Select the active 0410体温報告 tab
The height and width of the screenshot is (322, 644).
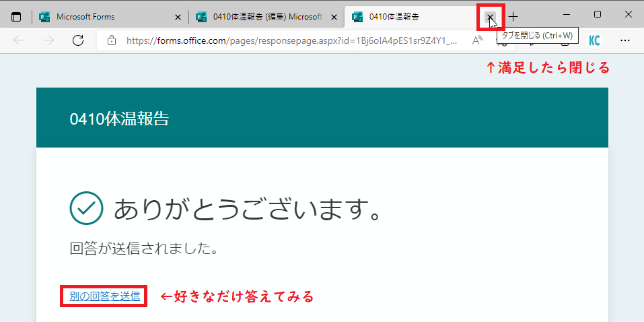tap(423, 17)
